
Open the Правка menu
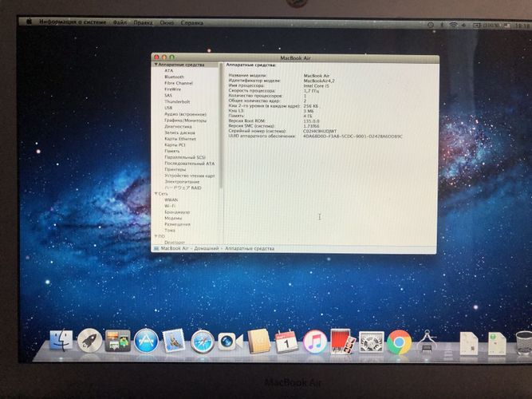pos(143,23)
